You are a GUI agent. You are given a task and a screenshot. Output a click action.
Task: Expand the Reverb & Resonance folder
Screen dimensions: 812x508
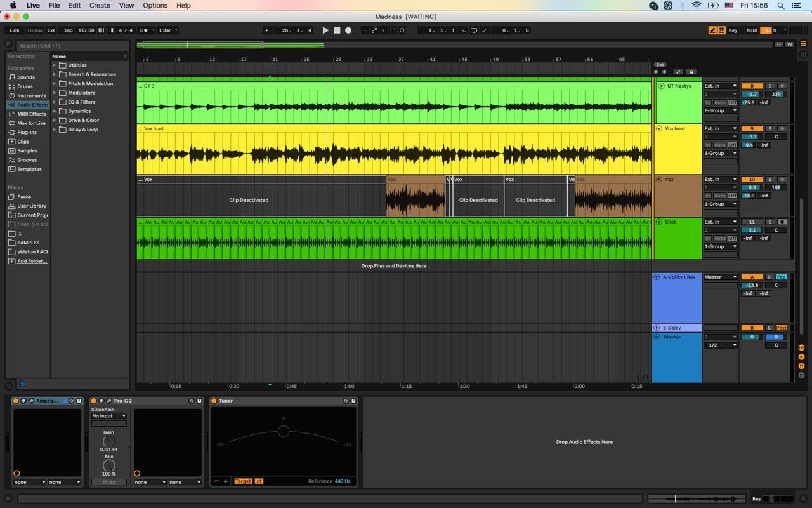point(55,74)
